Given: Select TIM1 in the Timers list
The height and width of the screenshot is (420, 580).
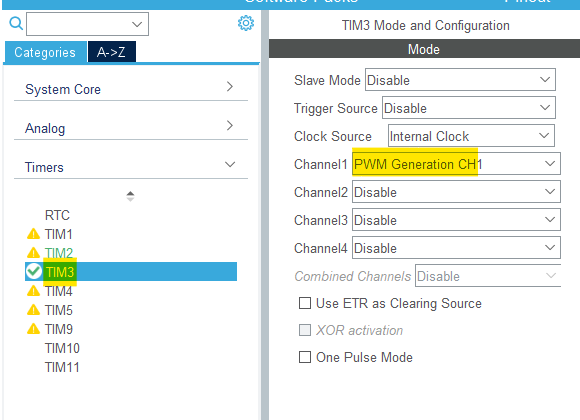Looking at the screenshot, I should (58, 234).
